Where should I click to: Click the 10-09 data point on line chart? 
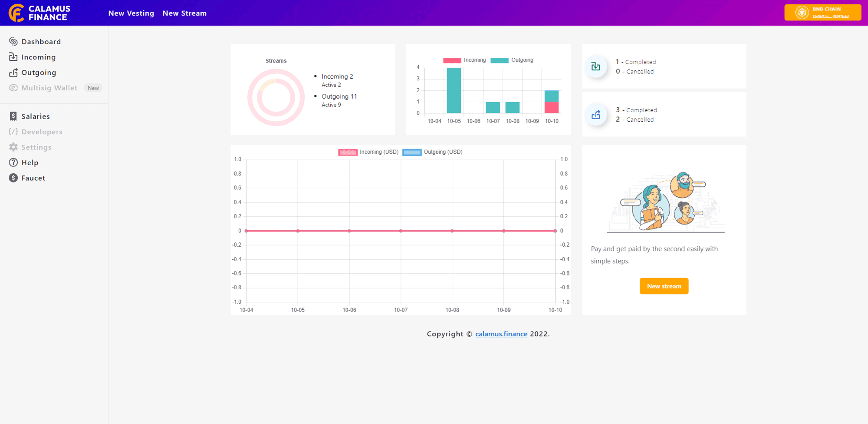[x=503, y=231]
